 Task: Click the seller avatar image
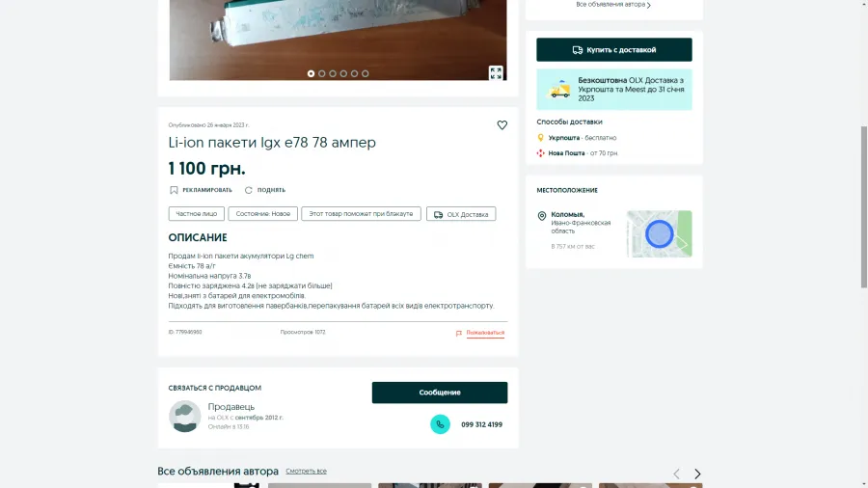click(x=185, y=416)
